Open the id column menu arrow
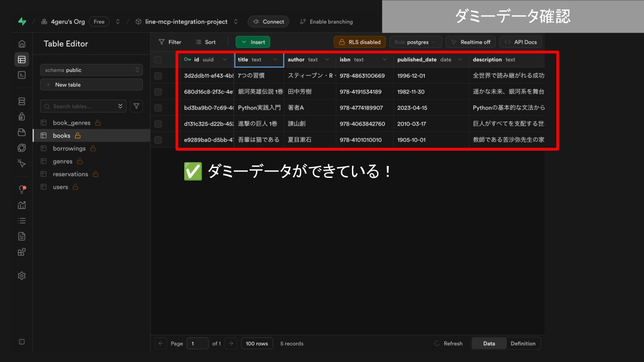The image size is (644, 362). [x=225, y=59]
